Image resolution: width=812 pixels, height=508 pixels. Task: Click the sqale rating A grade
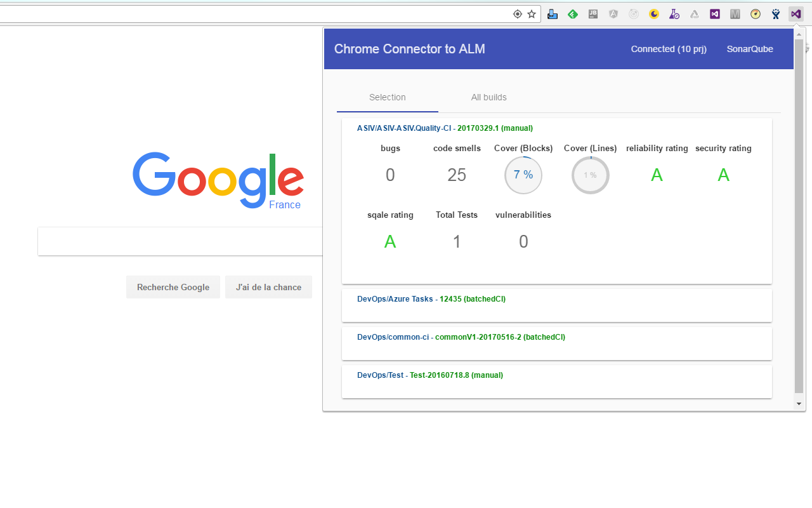point(390,242)
